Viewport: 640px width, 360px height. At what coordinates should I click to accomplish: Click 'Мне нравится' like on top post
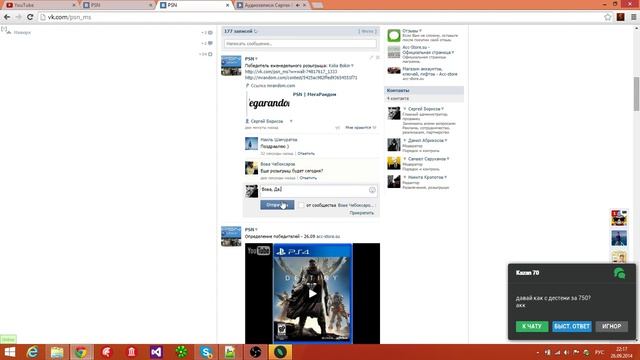(360, 128)
